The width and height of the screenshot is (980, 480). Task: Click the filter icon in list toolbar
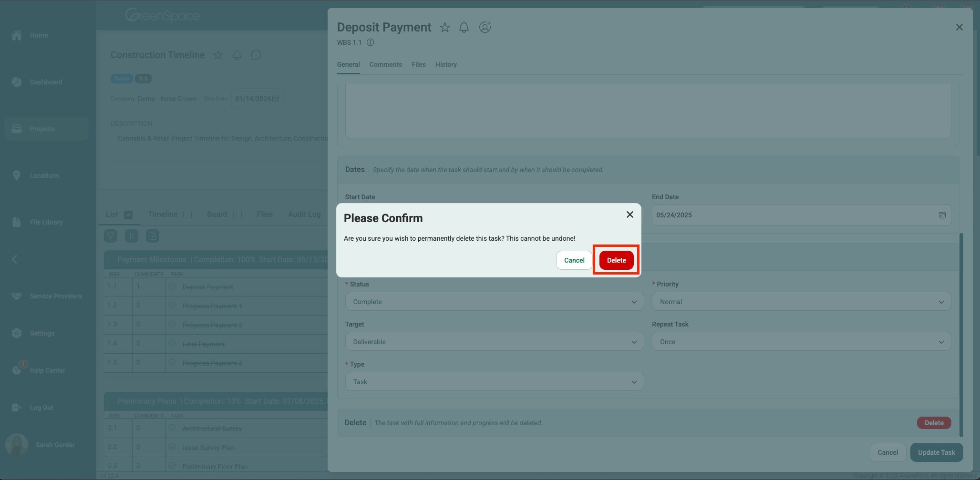pyautogui.click(x=111, y=236)
